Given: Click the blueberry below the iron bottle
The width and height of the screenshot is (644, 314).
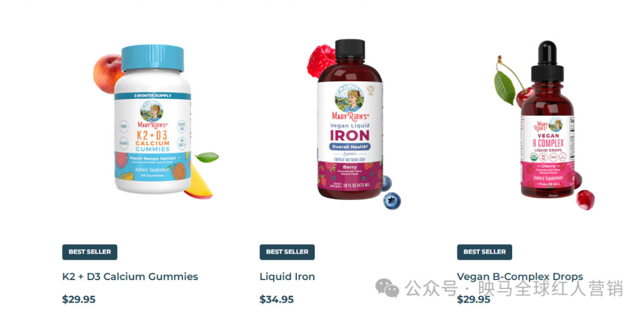Looking at the screenshot, I should tap(392, 201).
